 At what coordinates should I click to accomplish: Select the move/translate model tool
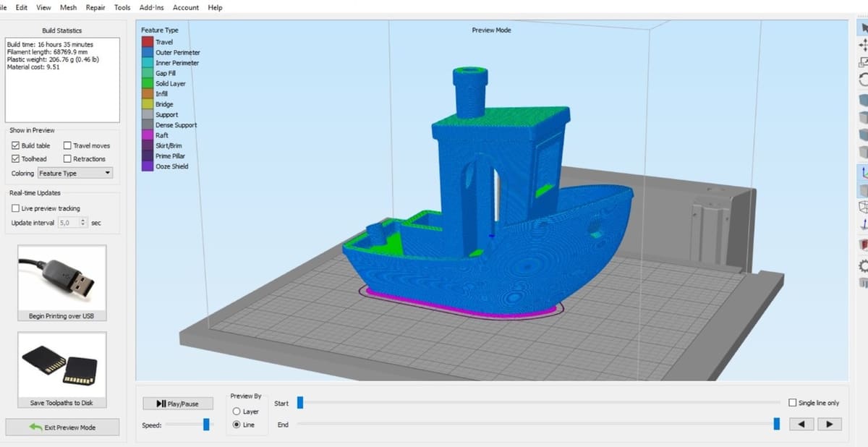click(x=863, y=45)
